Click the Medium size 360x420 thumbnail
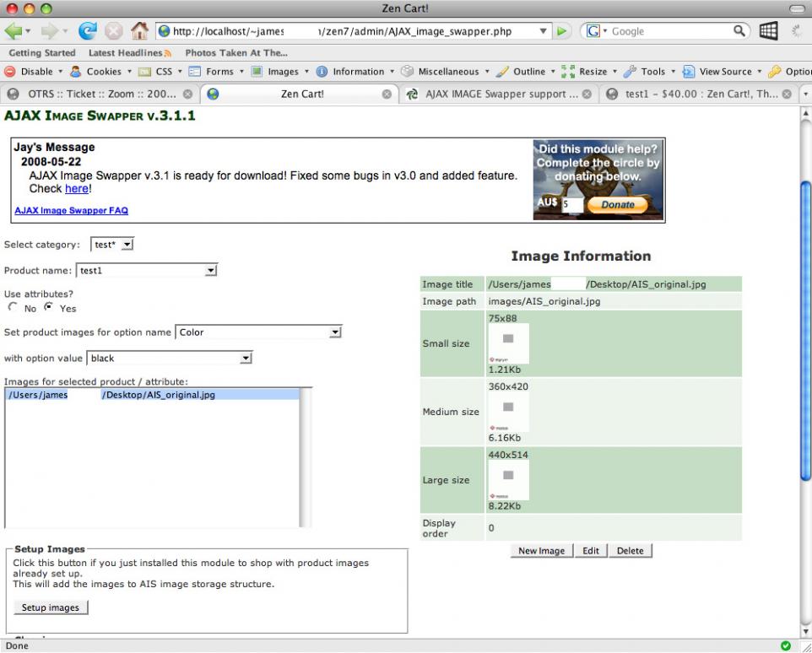This screenshot has height=653, width=812. 508,412
